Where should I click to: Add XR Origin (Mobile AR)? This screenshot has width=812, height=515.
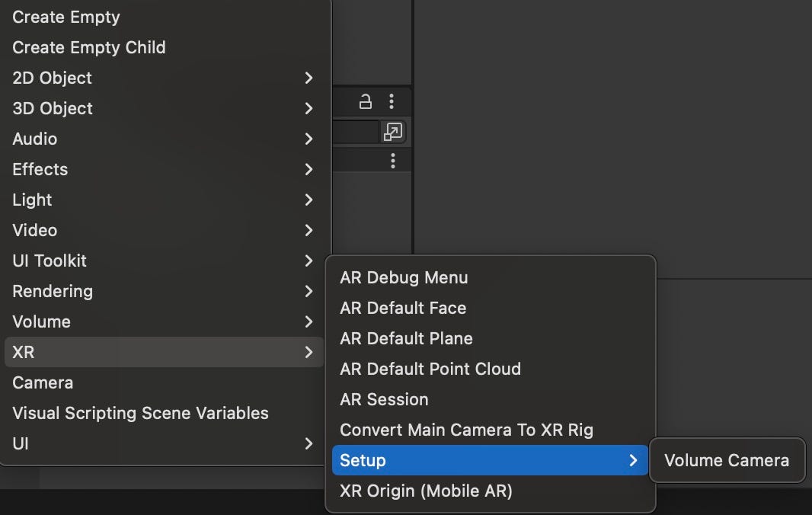pos(426,491)
